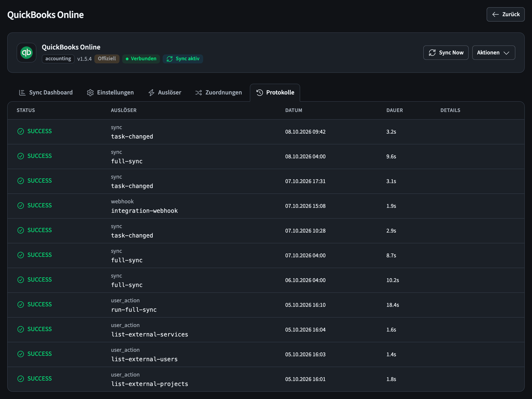
Task: Click the Sync Now button
Action: click(x=446, y=53)
